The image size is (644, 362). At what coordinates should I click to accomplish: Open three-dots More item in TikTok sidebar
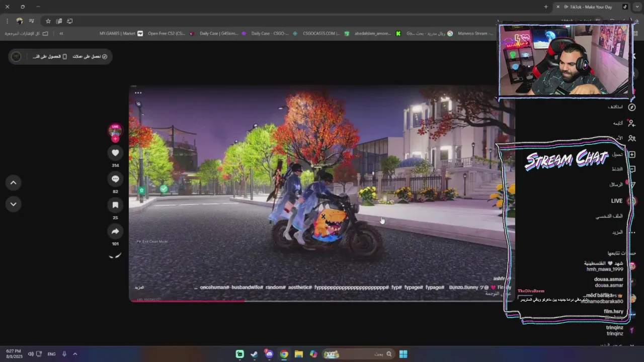point(632,232)
